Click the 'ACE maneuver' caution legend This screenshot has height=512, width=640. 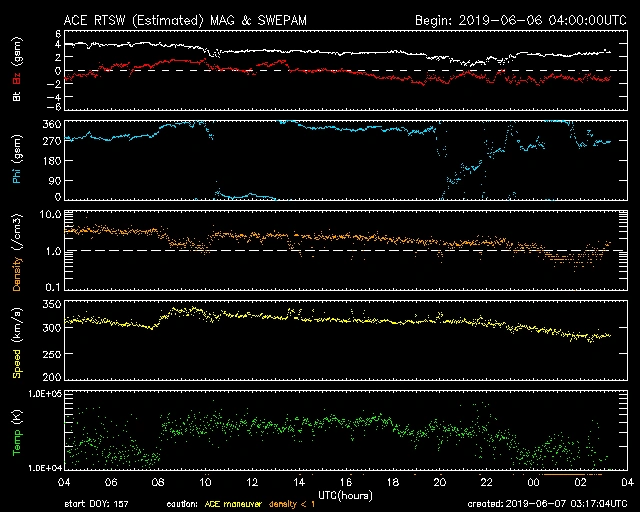click(x=233, y=504)
